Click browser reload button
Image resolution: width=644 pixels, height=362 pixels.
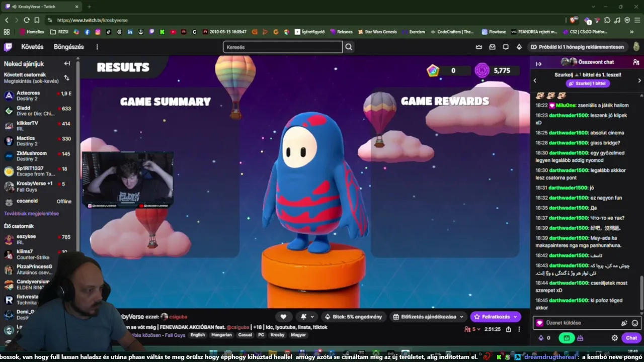(x=27, y=20)
